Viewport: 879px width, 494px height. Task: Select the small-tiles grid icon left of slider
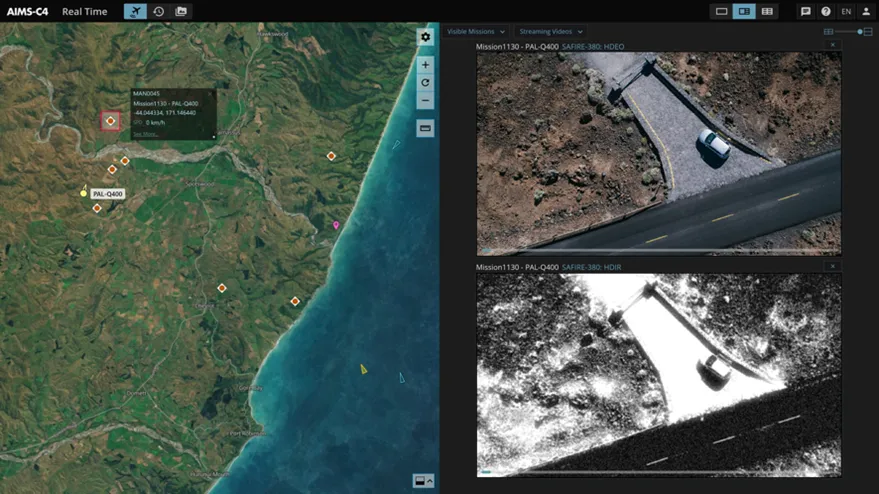click(x=828, y=32)
